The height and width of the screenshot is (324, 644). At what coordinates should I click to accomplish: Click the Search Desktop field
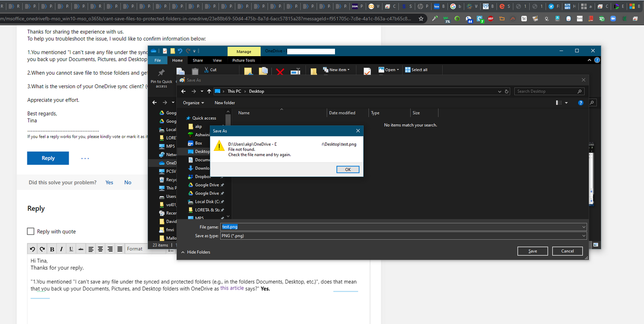click(549, 91)
